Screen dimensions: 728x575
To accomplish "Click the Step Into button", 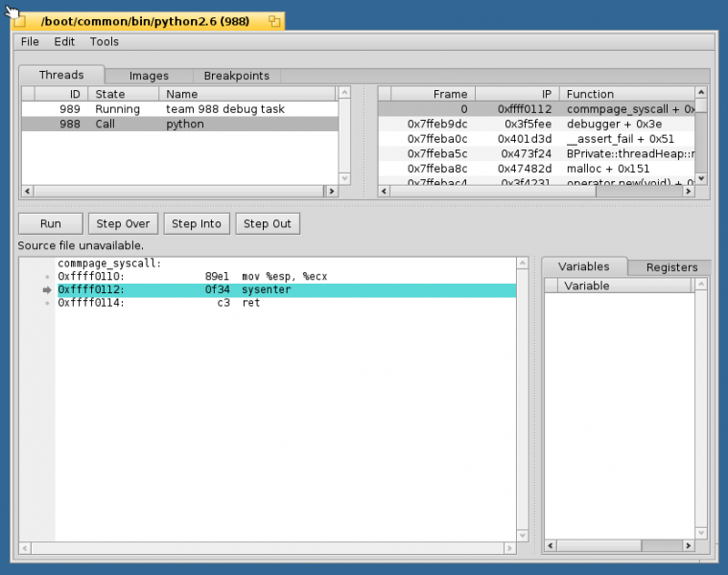I will tap(197, 223).
